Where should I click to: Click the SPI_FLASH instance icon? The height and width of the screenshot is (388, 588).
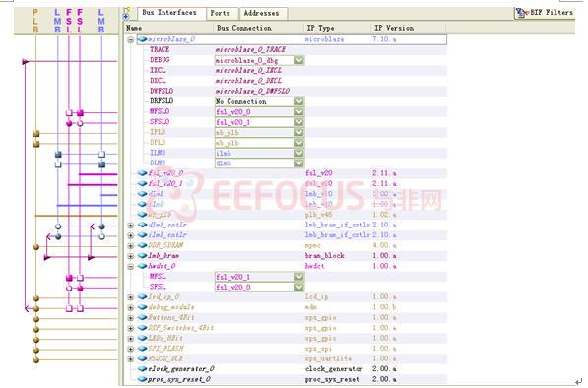click(142, 349)
